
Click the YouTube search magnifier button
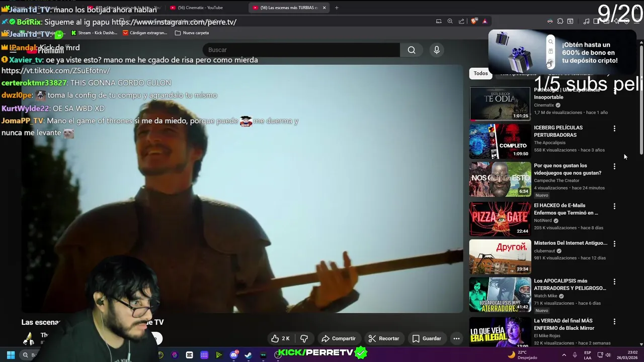coord(412,50)
